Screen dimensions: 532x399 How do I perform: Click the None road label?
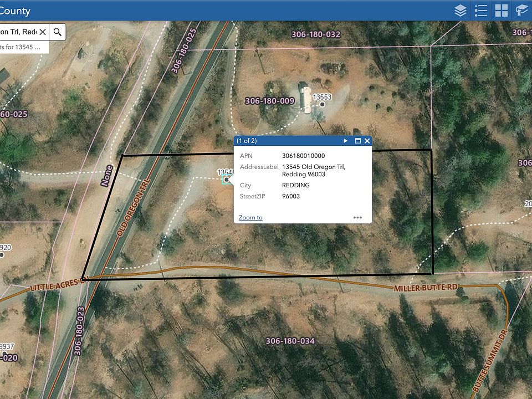pyautogui.click(x=106, y=176)
